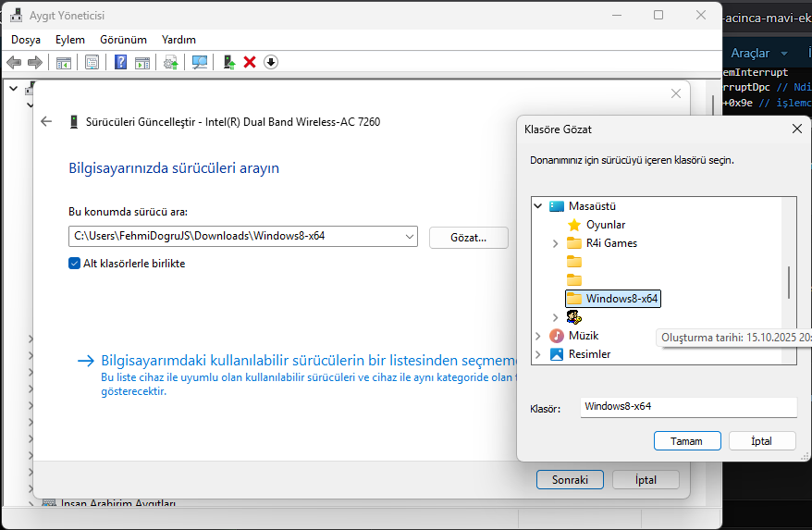This screenshot has width=812, height=530.
Task: Open the Dosya menu
Action: tap(26, 40)
